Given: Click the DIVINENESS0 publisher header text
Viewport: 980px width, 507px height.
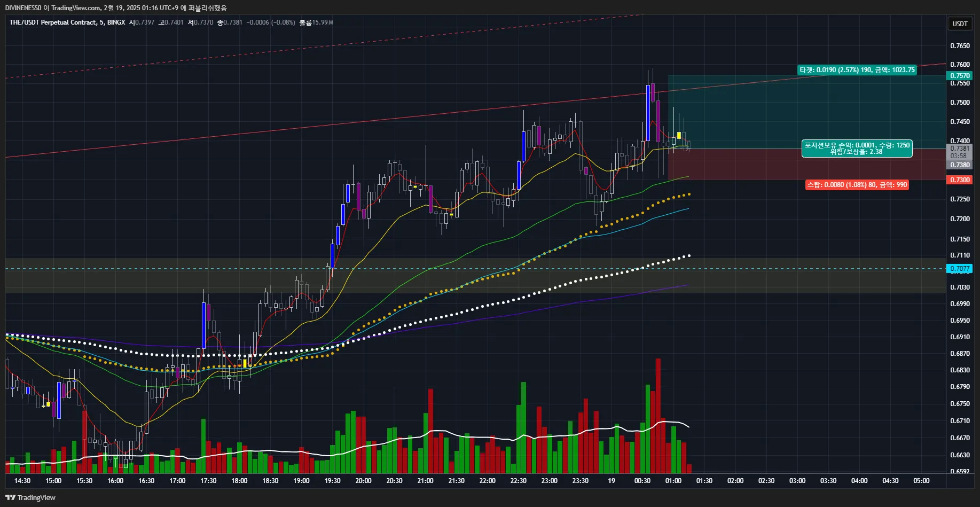Looking at the screenshot, I should coord(23,8).
